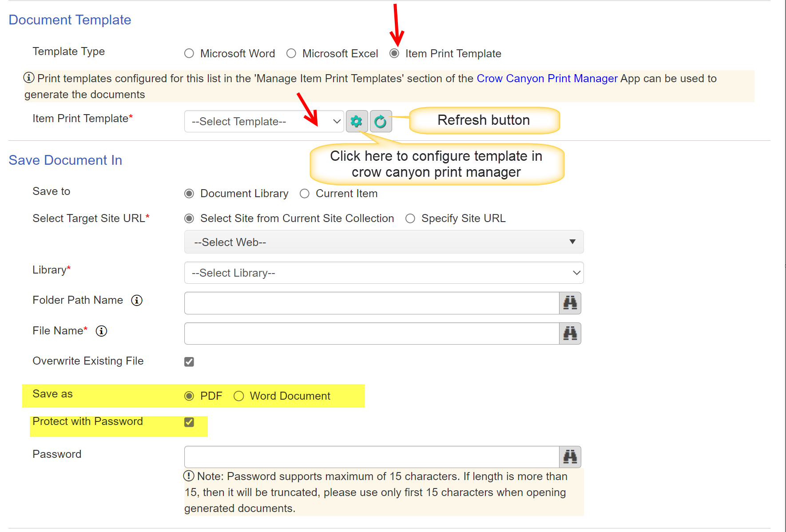Click the gear icon to configure print template
This screenshot has height=532, width=786.
tap(357, 121)
